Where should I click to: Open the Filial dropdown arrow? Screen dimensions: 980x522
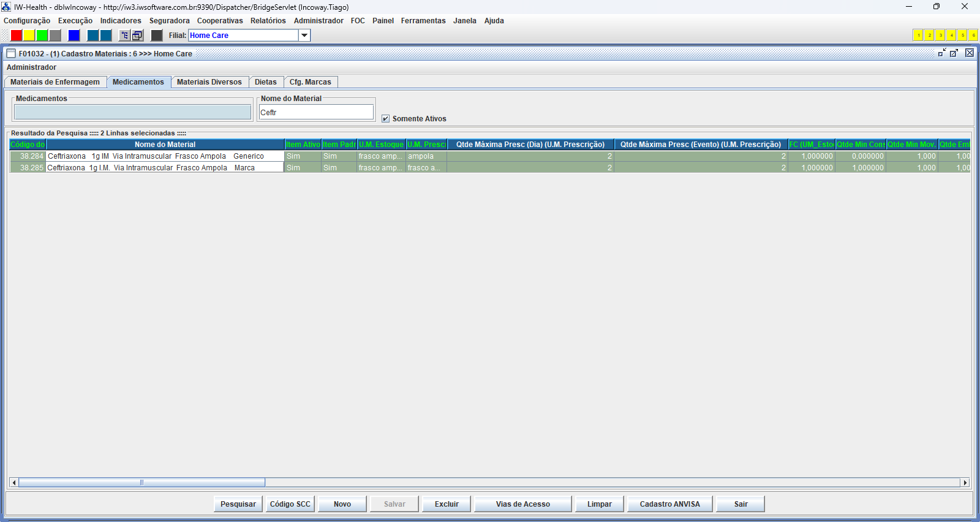pyautogui.click(x=304, y=36)
